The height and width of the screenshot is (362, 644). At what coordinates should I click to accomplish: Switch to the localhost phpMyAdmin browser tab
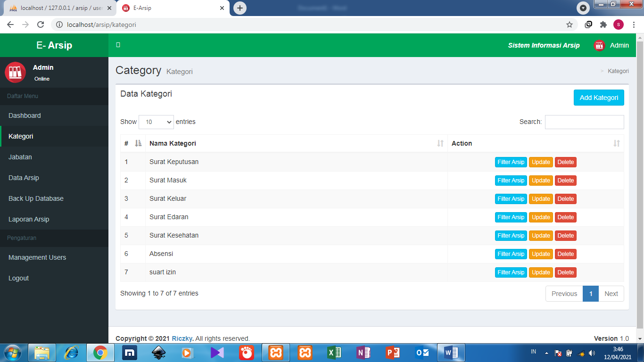(x=57, y=8)
